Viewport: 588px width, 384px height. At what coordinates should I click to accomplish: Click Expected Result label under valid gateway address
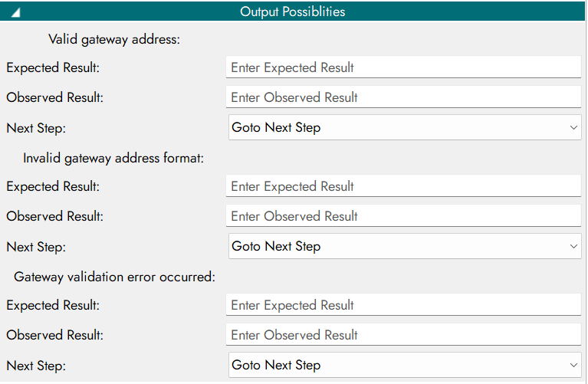click(x=53, y=67)
